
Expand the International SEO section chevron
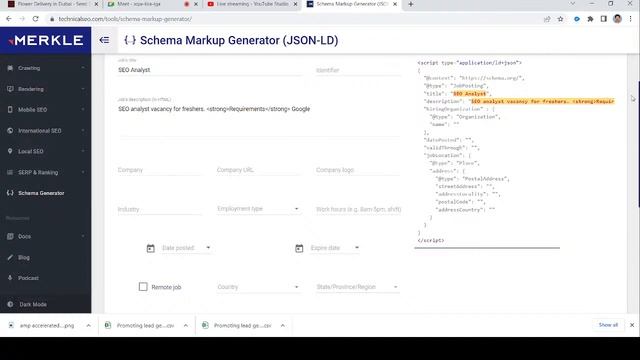pos(83,130)
